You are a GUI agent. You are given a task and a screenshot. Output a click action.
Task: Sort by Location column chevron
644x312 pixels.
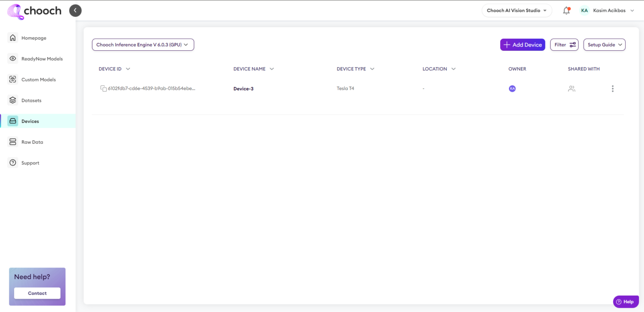tap(453, 69)
